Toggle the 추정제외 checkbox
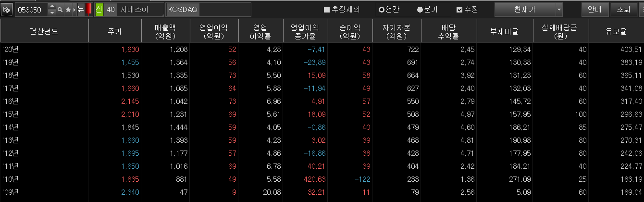644x202 pixels. pos(327,10)
